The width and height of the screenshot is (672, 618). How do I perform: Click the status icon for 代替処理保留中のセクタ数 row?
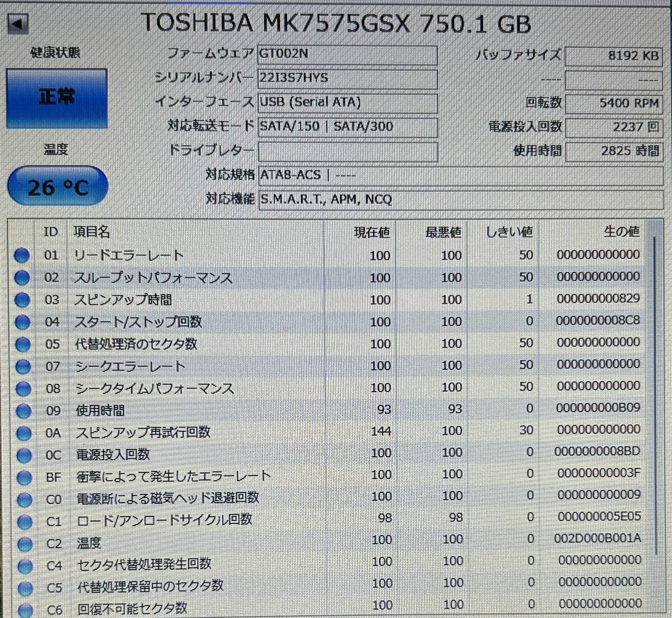pos(25,588)
